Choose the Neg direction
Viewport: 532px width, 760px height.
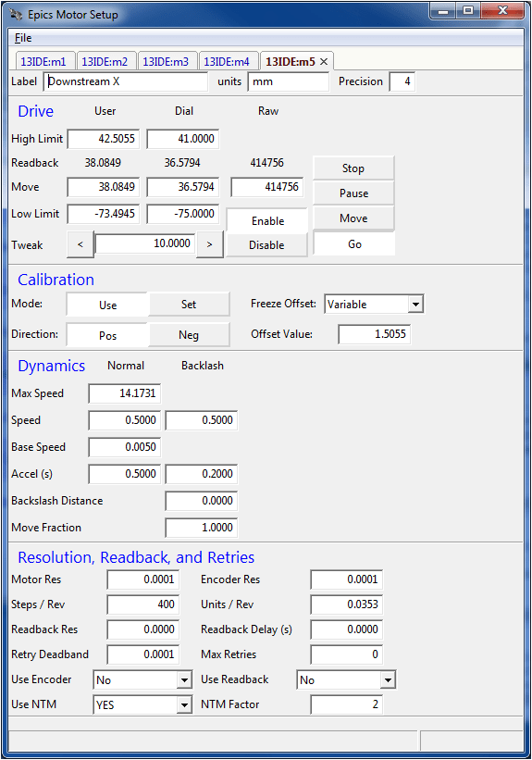click(189, 335)
